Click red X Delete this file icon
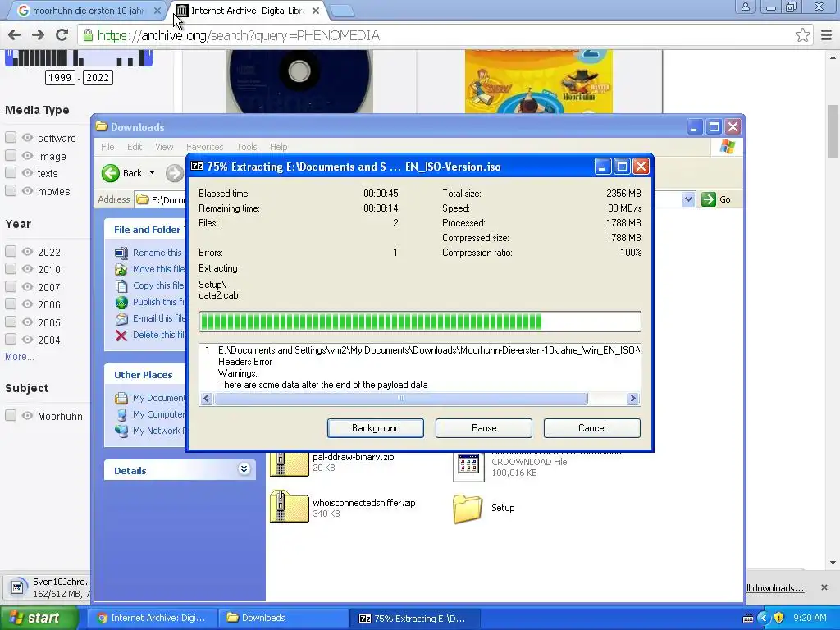The height and width of the screenshot is (630, 840). click(x=121, y=336)
